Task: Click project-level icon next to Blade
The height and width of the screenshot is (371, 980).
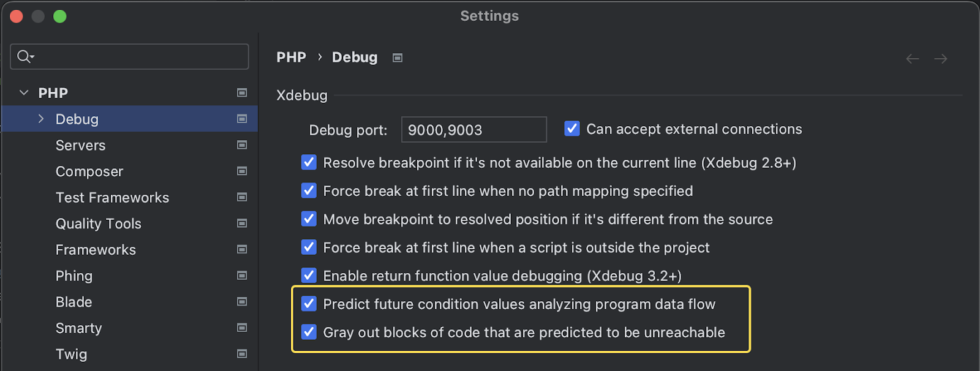Action: [242, 302]
